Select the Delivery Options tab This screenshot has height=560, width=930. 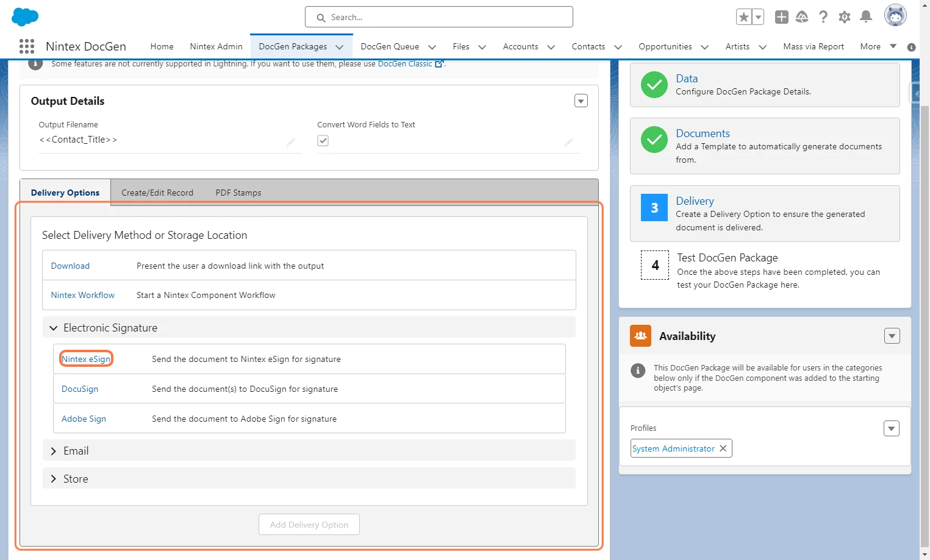pyautogui.click(x=65, y=193)
